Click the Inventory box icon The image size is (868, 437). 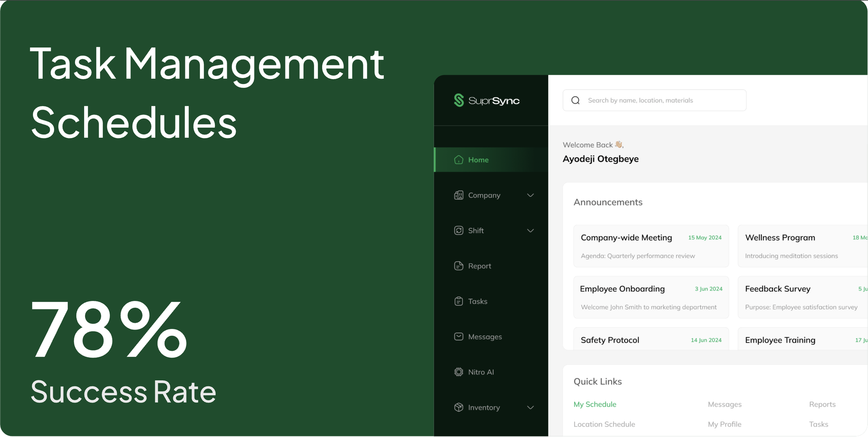click(459, 408)
